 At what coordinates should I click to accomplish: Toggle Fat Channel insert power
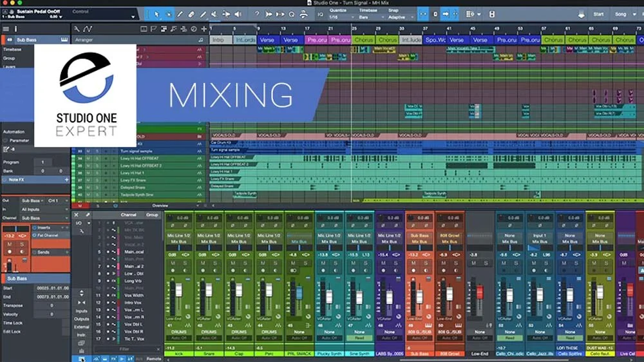pos(35,236)
